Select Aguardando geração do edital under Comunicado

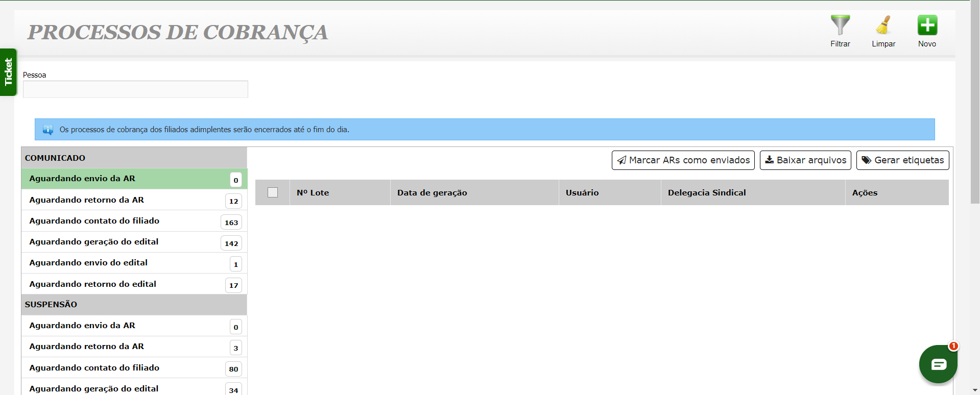(x=94, y=242)
